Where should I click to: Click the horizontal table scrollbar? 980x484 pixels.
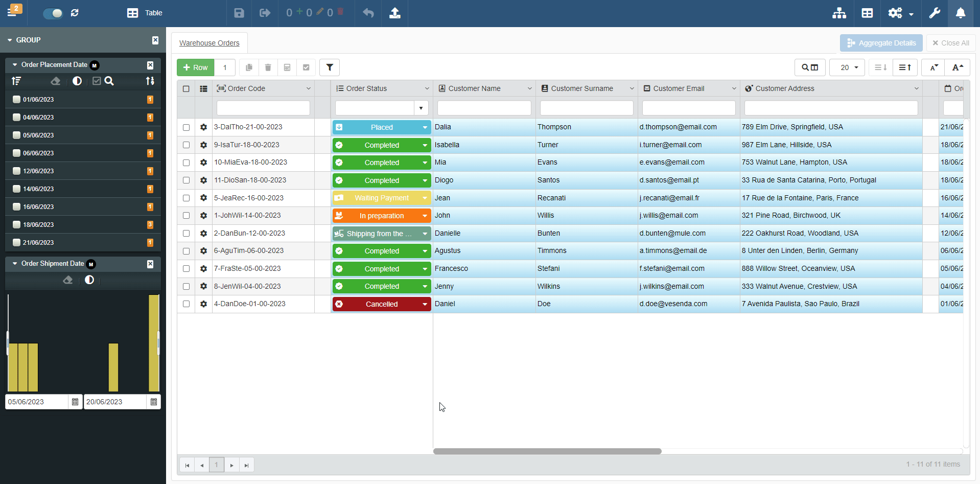pos(547,451)
